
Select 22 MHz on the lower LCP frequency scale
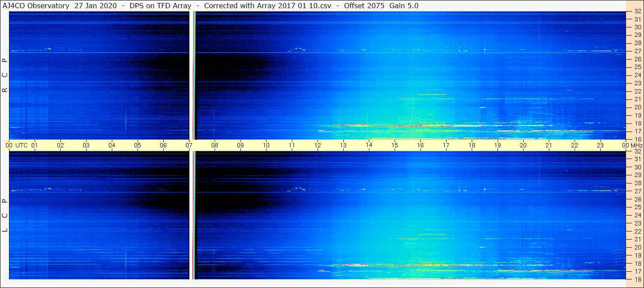pyautogui.click(x=637, y=231)
